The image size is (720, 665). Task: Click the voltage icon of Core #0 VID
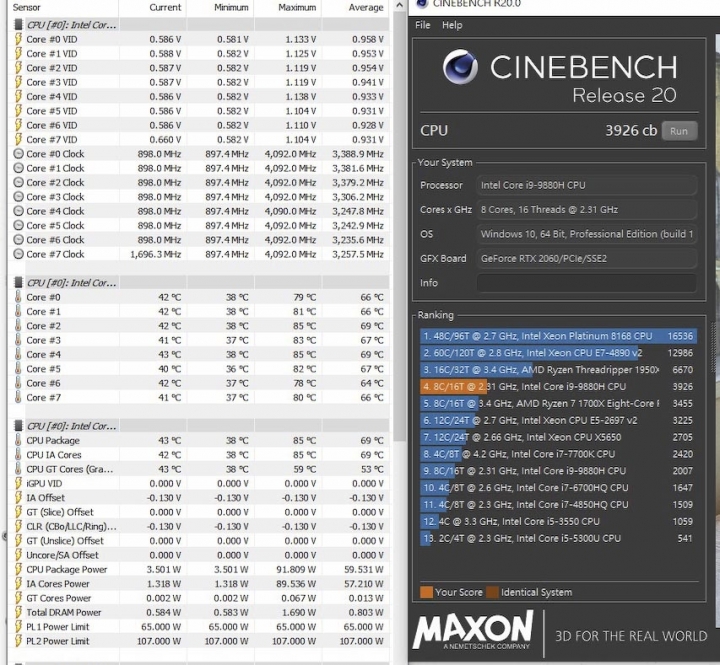(18, 39)
